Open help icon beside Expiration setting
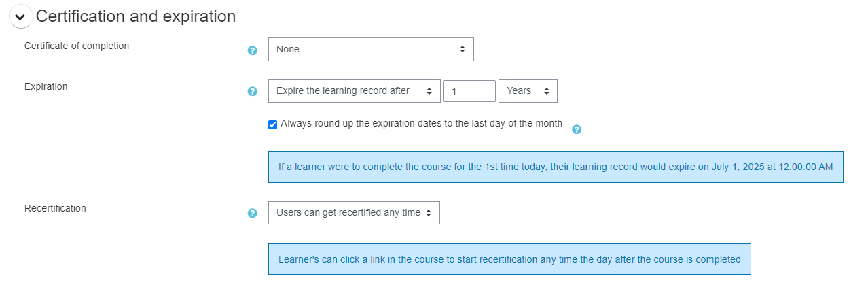 pos(253,91)
